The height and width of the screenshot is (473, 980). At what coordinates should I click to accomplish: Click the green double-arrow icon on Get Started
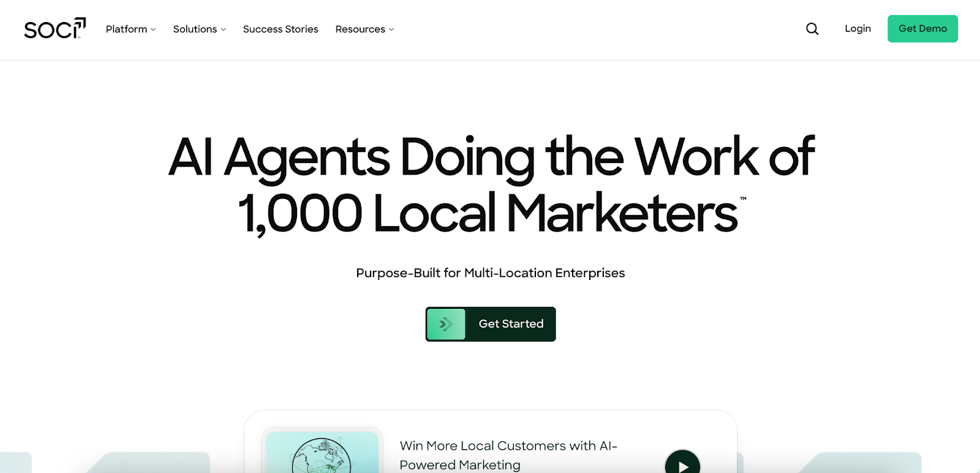click(446, 324)
